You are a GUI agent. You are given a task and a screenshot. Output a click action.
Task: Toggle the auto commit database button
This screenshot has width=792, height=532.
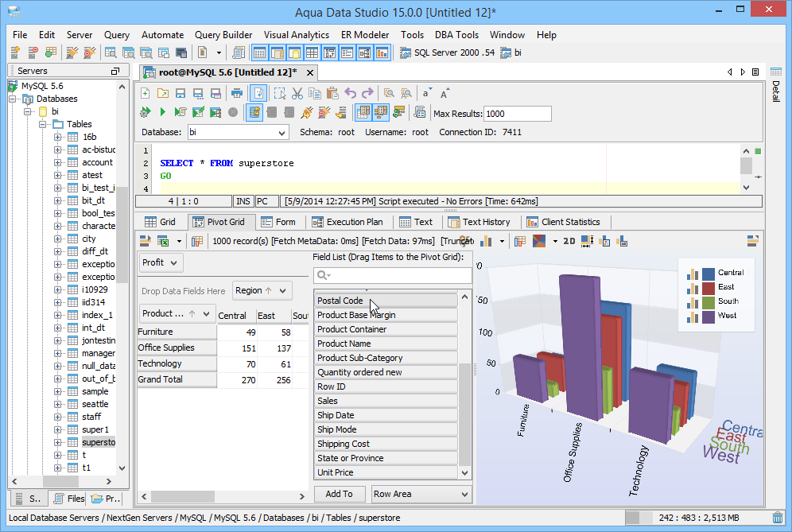254,112
